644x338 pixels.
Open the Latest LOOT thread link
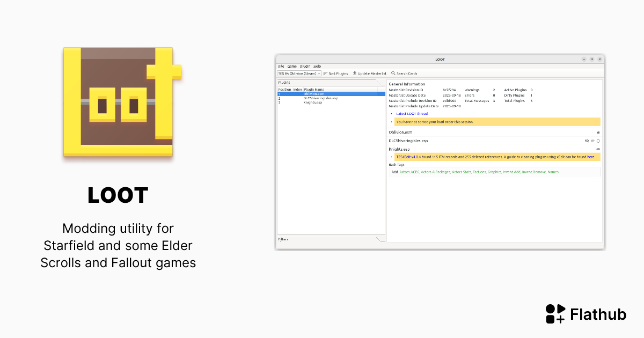[x=412, y=114]
